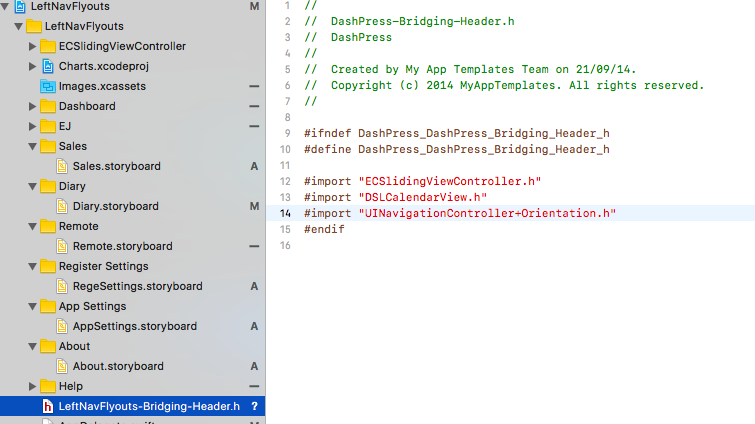The image size is (755, 424).
Task: Select Remote.storyboard in navigator
Action: 122,246
